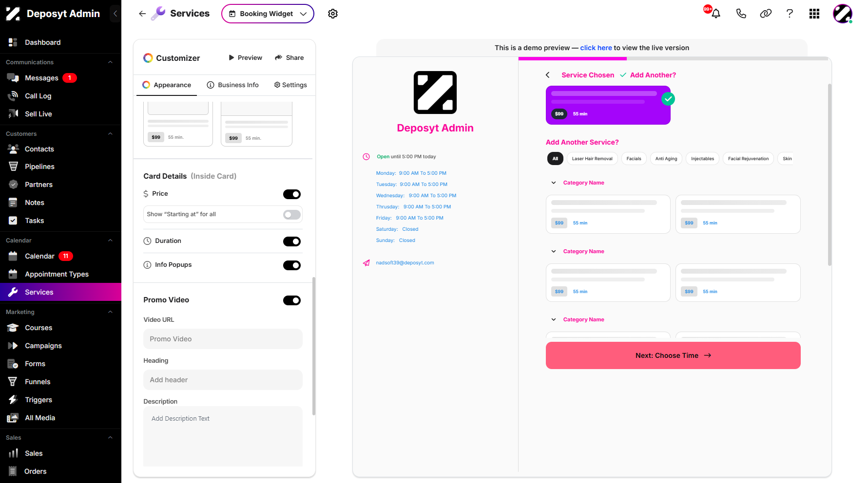Collapse the first Category Name group
The height and width of the screenshot is (483, 868).
pyautogui.click(x=554, y=183)
